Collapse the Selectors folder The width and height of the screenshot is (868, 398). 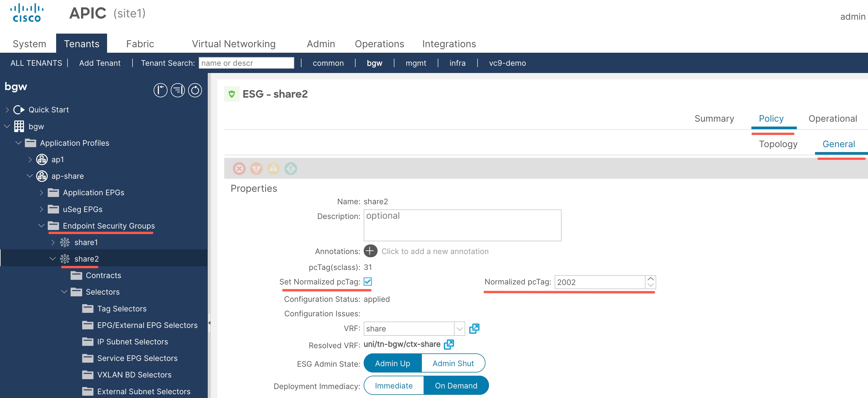[x=64, y=292]
